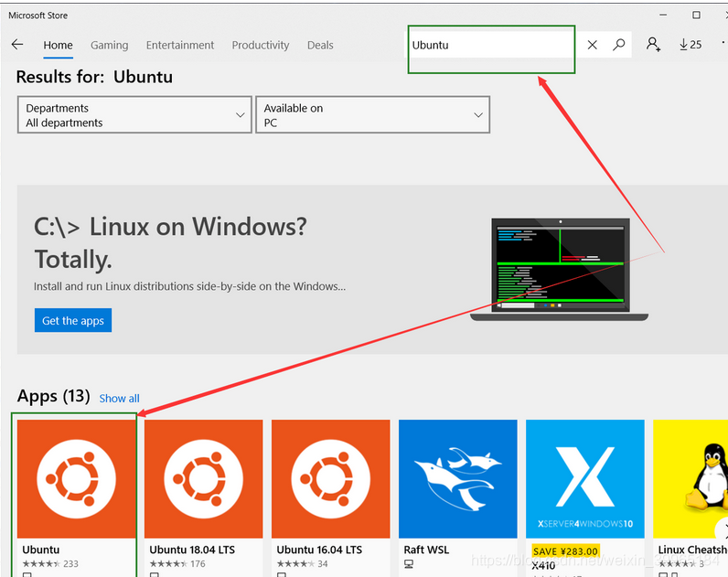
Task: Click the laptop terminal banner image
Action: pos(559,270)
